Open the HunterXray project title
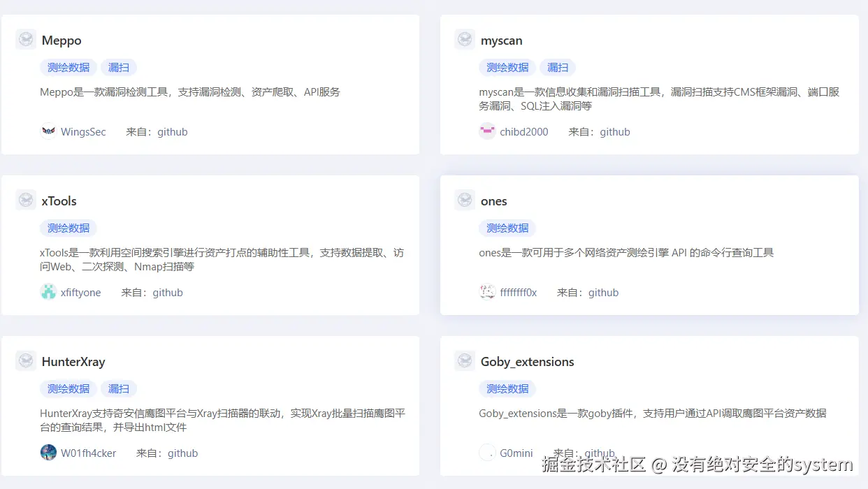 pyautogui.click(x=73, y=362)
